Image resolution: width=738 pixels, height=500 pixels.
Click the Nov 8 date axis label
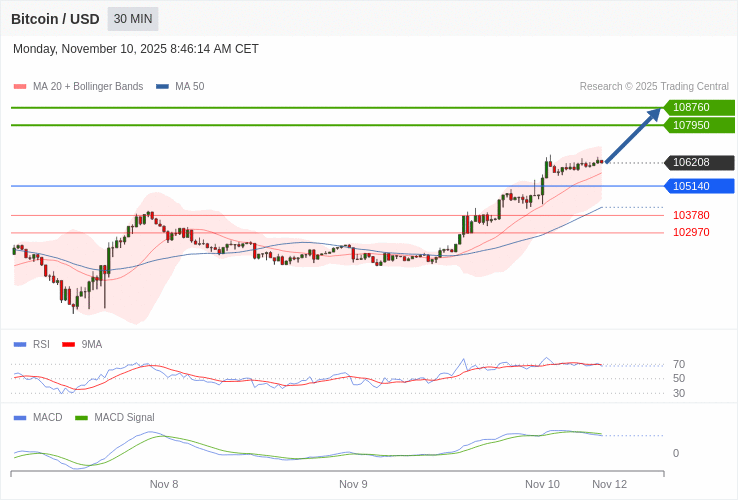coord(164,484)
